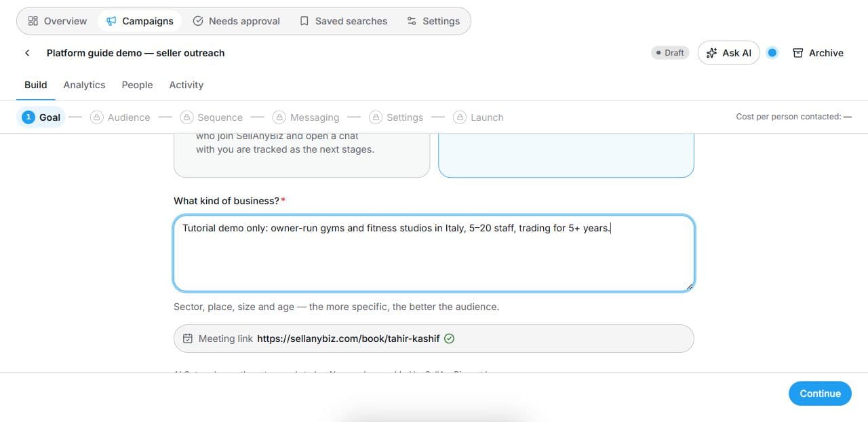Select the Messaging step
The width and height of the screenshot is (868, 422).
coord(306,117)
